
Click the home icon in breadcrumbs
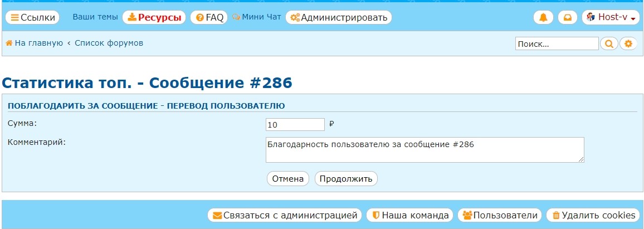[9, 43]
